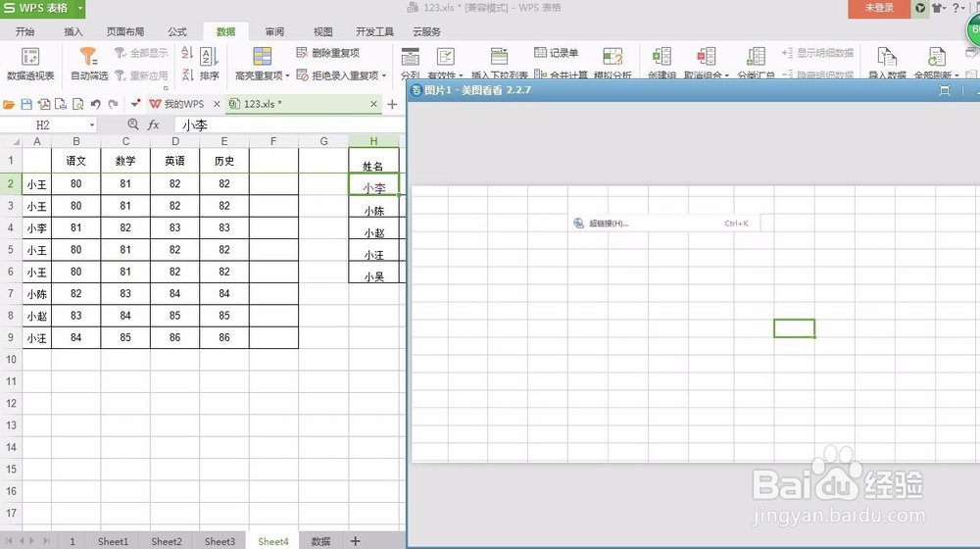This screenshot has height=549, width=980.
Task: Undo the last action
Action: (96, 105)
